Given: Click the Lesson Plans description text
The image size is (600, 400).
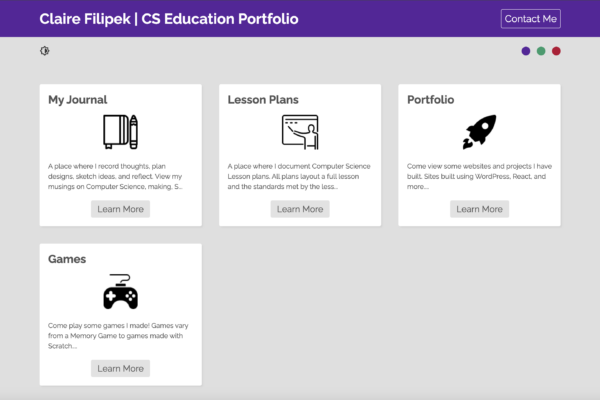Looking at the screenshot, I should (x=299, y=176).
